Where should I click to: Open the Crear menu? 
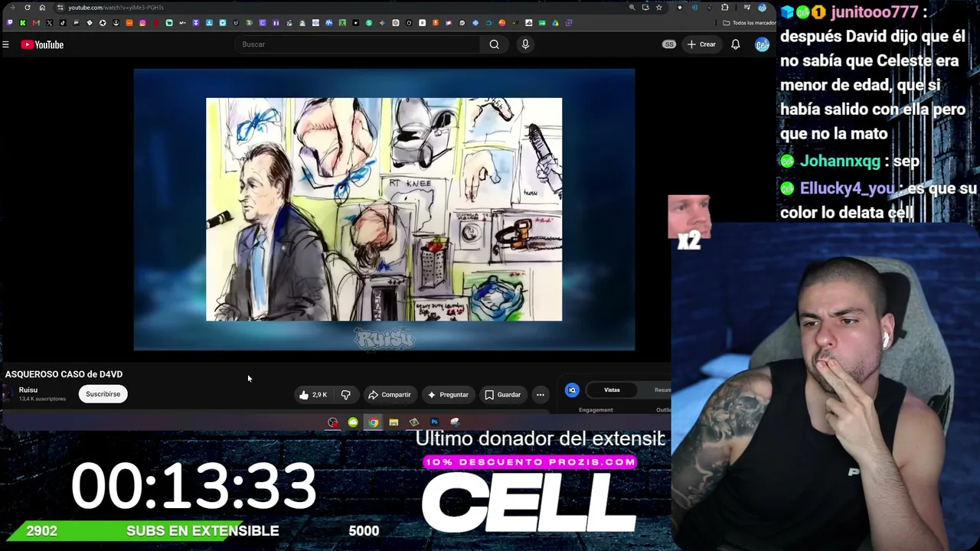click(701, 44)
